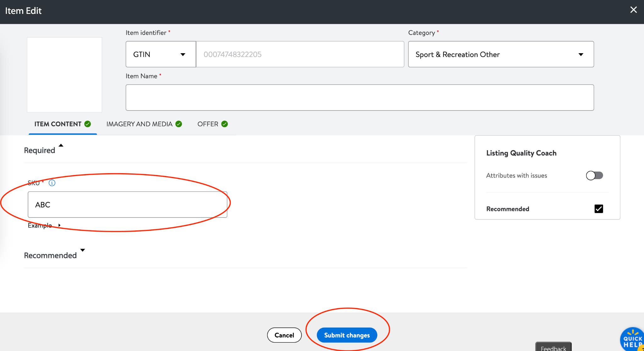Click the Cancel button
Screen dimensions: 644x351
(x=284, y=335)
